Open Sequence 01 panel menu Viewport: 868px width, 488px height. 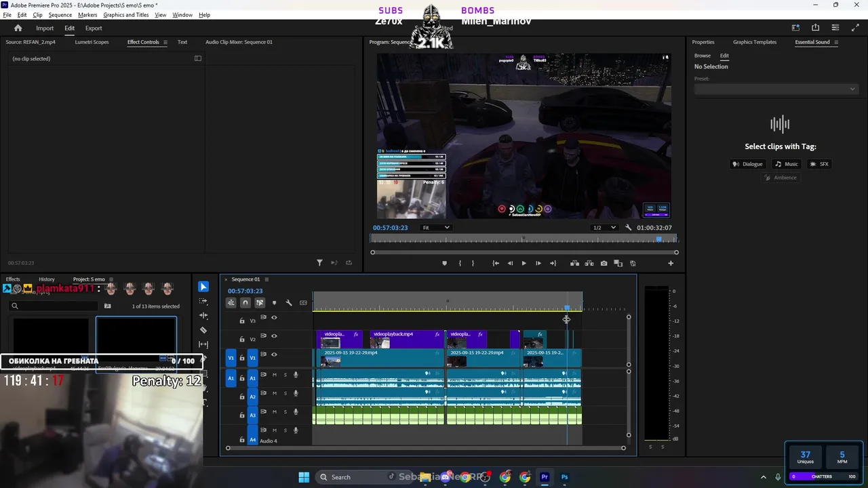(267, 279)
